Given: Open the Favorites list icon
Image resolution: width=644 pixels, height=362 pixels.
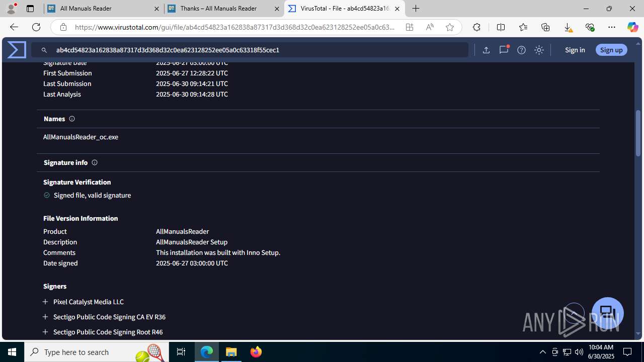Looking at the screenshot, I should 523,27.
